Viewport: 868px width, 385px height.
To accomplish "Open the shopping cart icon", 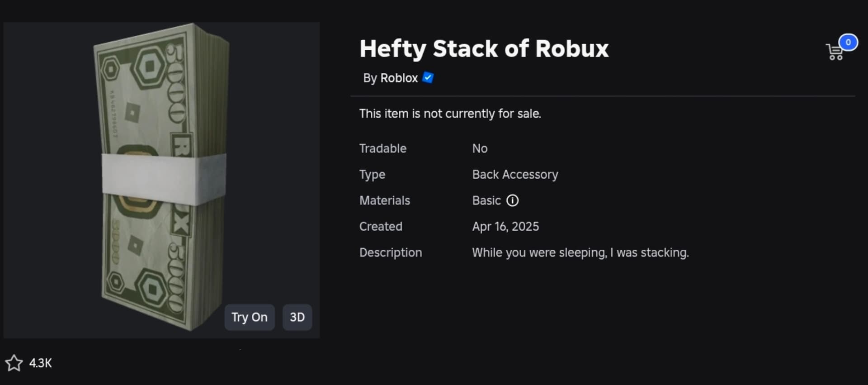I will coord(834,52).
